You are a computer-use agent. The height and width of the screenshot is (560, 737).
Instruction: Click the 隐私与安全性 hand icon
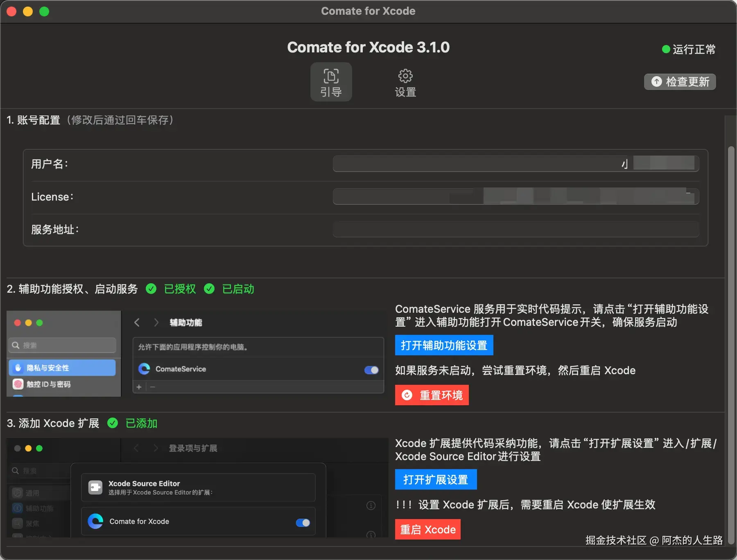pos(18,368)
